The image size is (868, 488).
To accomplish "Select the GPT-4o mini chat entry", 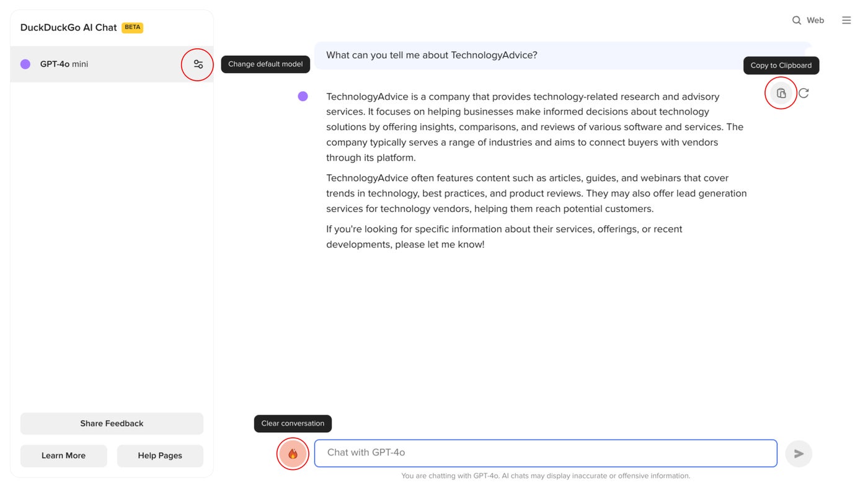I will click(x=112, y=64).
